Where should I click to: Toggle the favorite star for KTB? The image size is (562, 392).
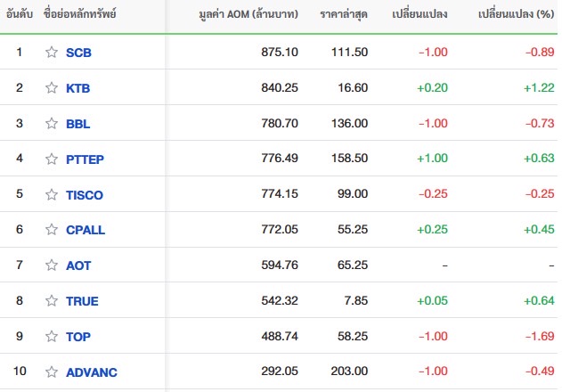pos(52,88)
